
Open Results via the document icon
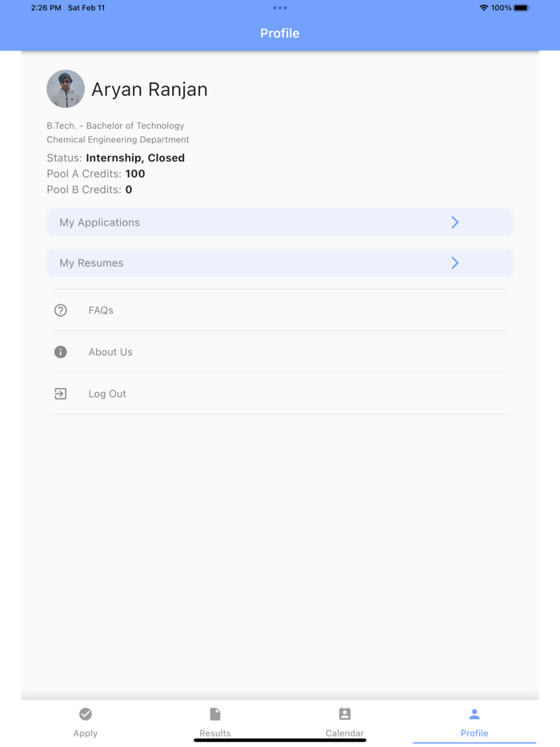coord(215,713)
